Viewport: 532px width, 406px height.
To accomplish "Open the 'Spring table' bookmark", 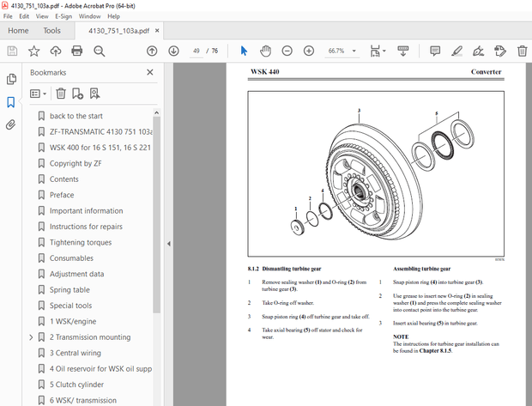I will (70, 289).
